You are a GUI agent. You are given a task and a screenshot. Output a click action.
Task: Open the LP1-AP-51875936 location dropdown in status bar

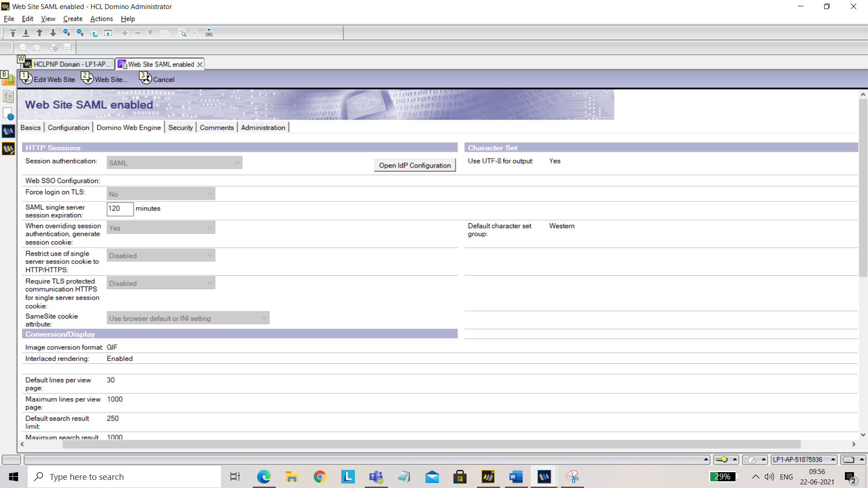pyautogui.click(x=804, y=460)
